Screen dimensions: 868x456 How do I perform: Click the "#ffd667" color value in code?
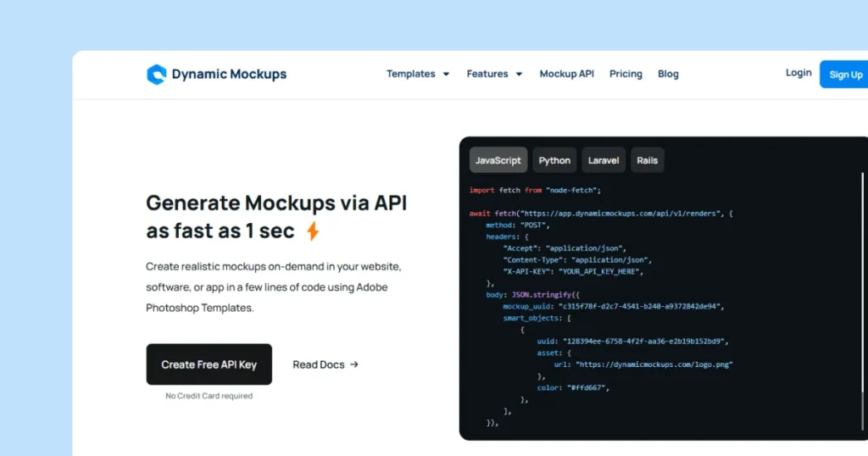pos(587,387)
